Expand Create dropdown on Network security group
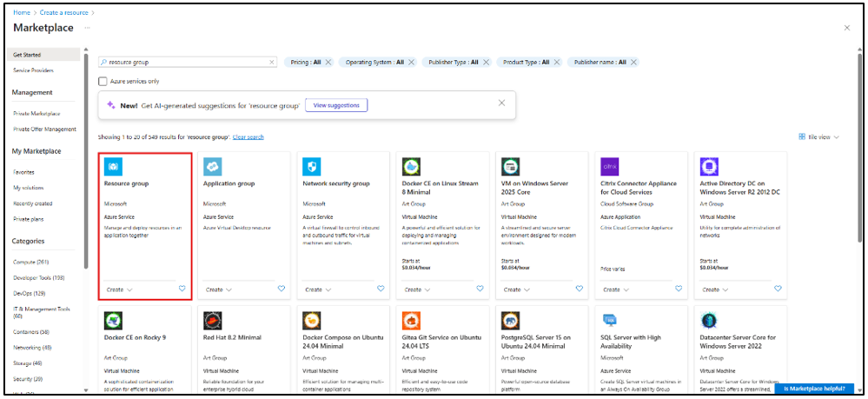 tap(318, 289)
